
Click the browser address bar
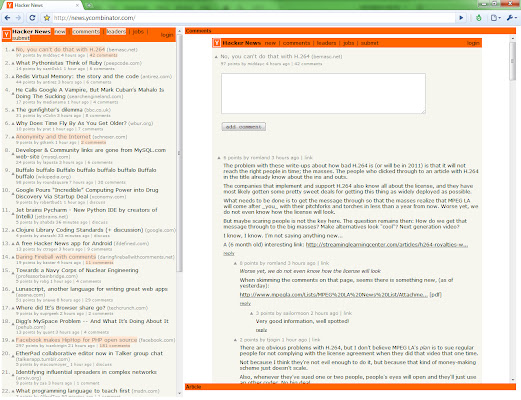(253, 18)
